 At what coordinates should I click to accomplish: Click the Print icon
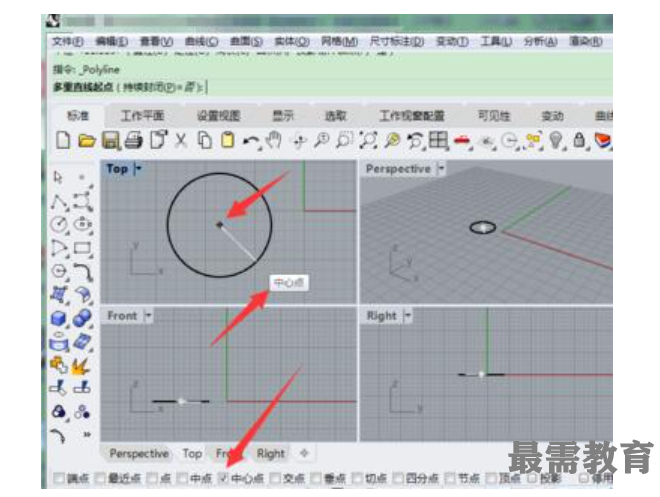point(134,140)
